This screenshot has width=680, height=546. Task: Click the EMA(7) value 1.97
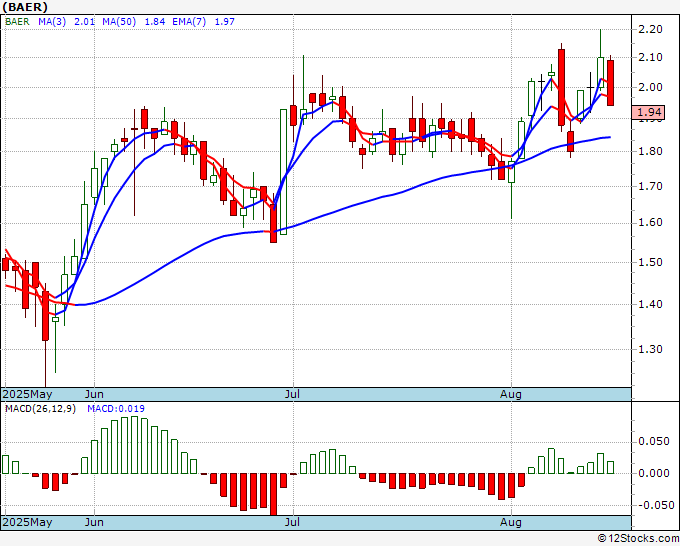225,22
